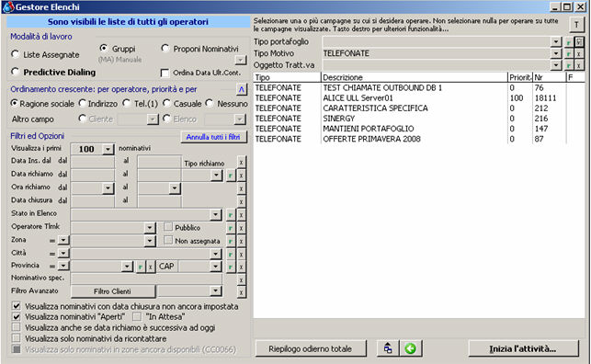Image resolution: width=591 pixels, height=364 pixels.
Task: Click the green r icon on Zona row
Action: coord(231,242)
